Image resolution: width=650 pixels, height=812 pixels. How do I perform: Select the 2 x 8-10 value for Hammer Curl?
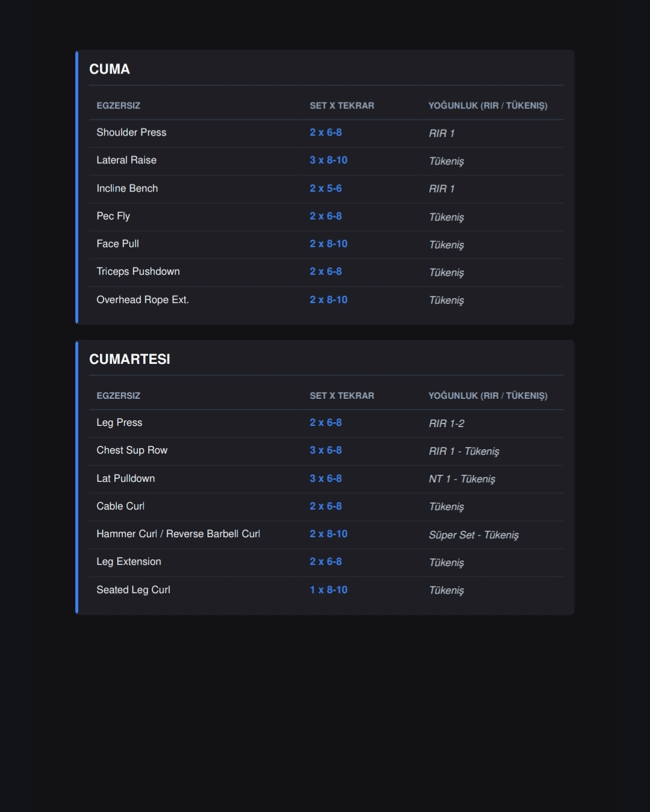(x=329, y=534)
